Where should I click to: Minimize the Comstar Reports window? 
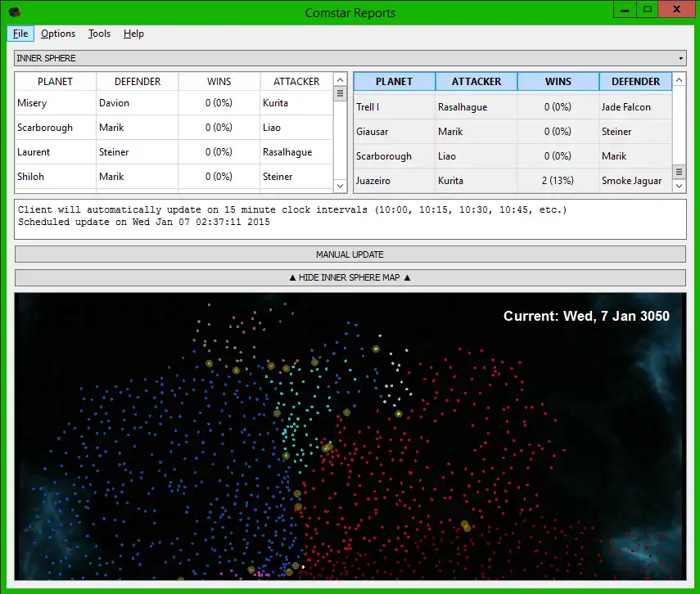tap(625, 9)
